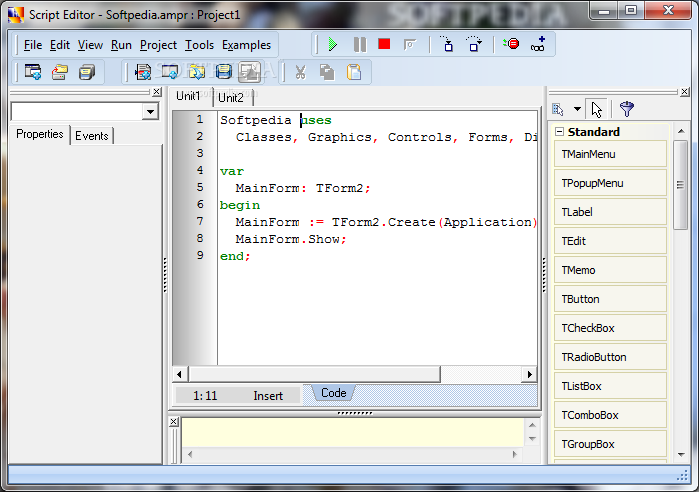The height and width of the screenshot is (492, 699).
Task: Paste from clipboard icon
Action: (x=354, y=72)
